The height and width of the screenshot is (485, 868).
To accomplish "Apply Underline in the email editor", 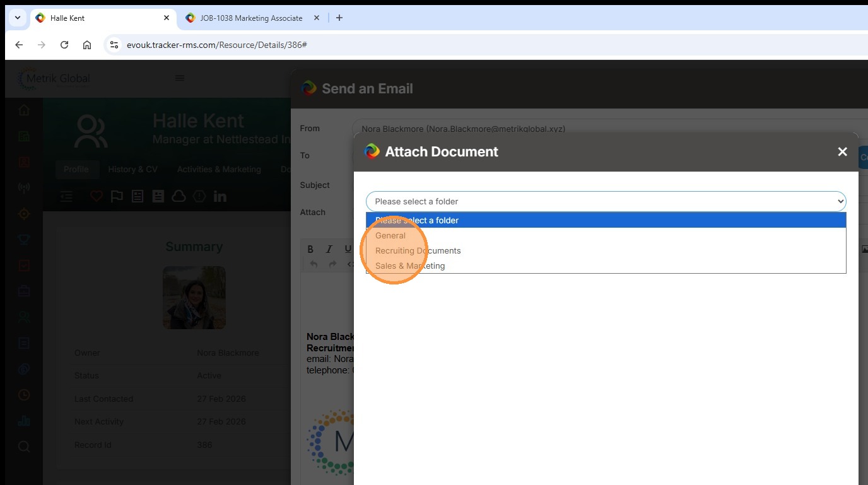I will pos(348,249).
